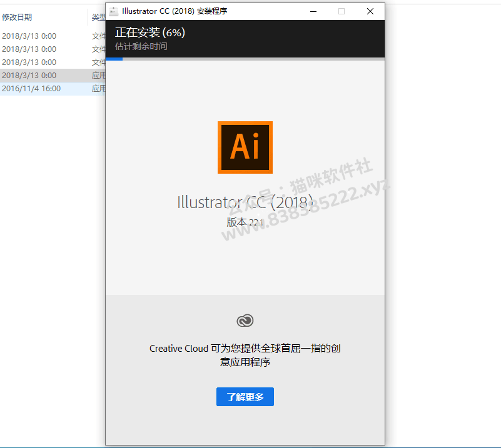
Task: Sort by 修改日期 column in Explorer
Action: pyautogui.click(x=17, y=17)
